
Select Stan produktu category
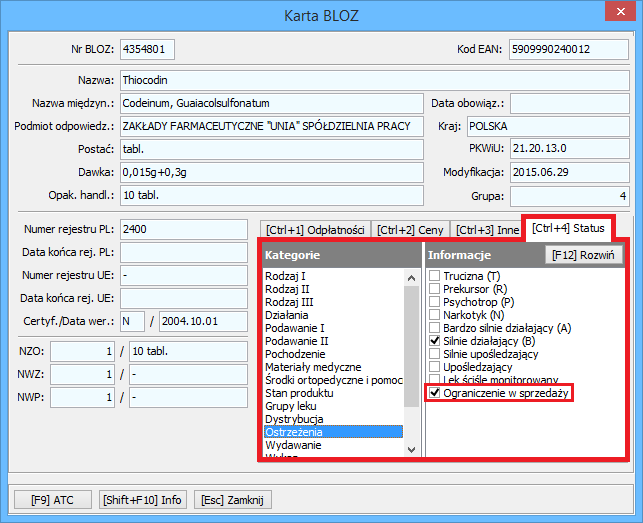(x=333, y=393)
